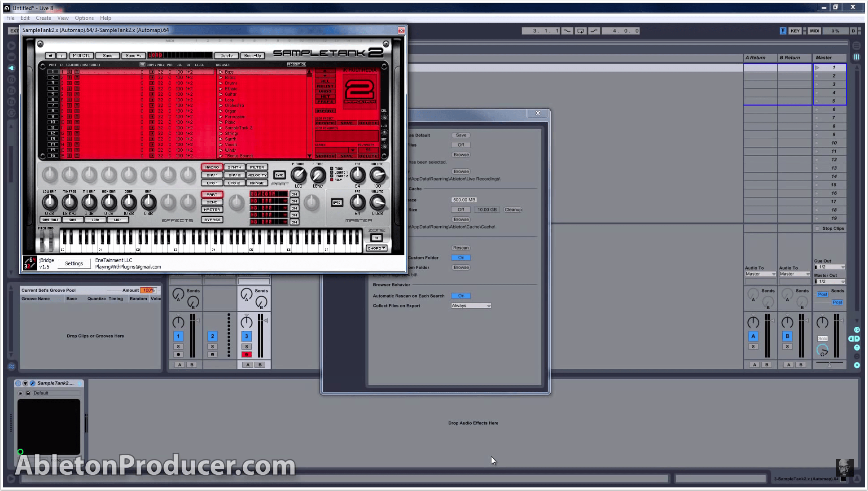This screenshot has height=491, width=868.
Task: Open plug-in window with wrench icon
Action: click(x=32, y=383)
